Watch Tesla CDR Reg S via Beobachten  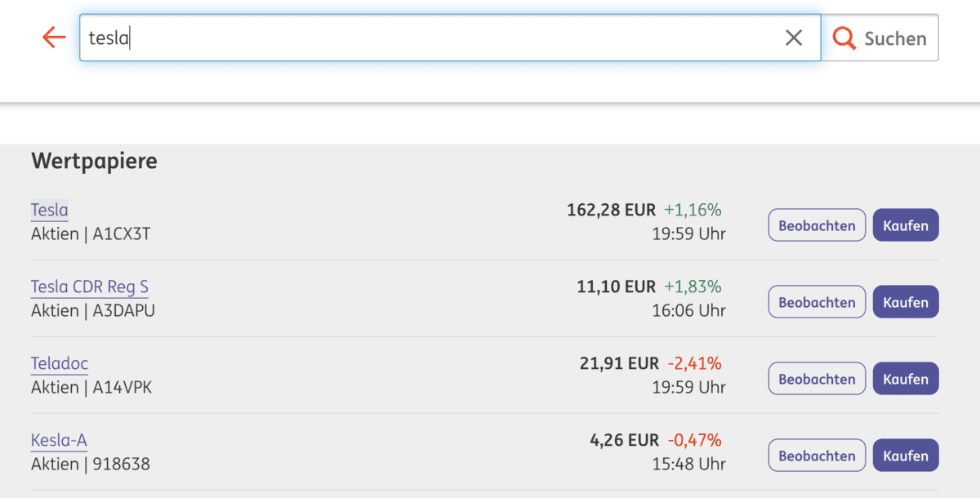(816, 301)
